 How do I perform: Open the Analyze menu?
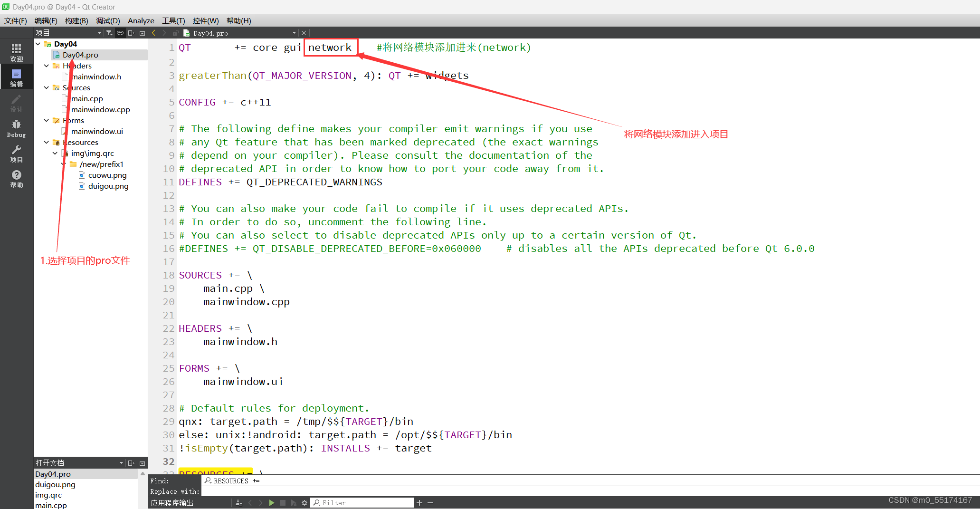(x=141, y=20)
